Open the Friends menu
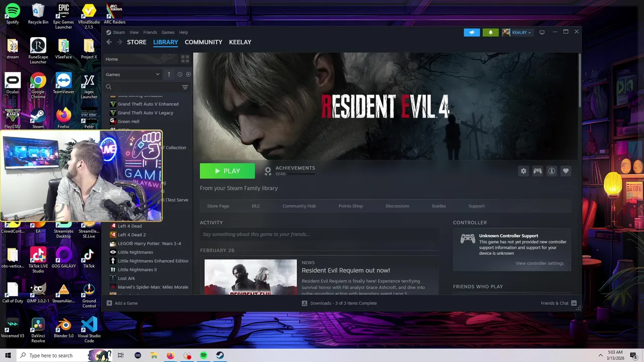This screenshot has width=644, height=362. (x=150, y=32)
